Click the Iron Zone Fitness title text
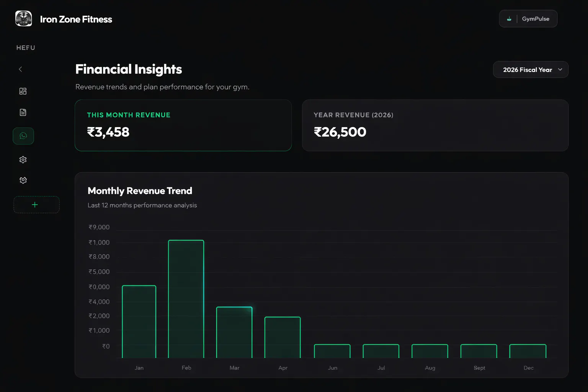588x392 pixels. pyautogui.click(x=76, y=19)
